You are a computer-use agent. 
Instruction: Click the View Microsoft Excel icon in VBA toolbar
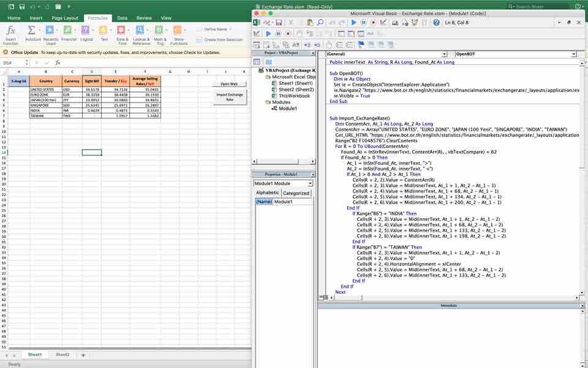pos(257,23)
